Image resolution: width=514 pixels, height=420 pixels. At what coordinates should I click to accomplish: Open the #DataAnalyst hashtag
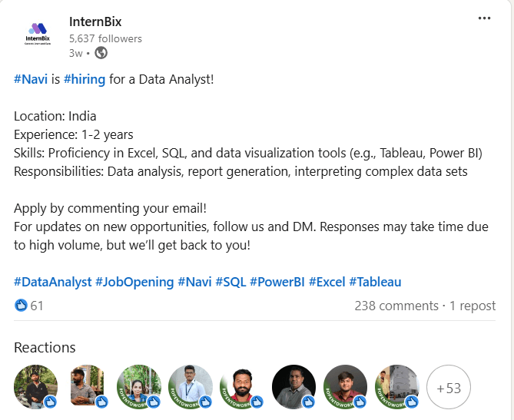pos(53,282)
